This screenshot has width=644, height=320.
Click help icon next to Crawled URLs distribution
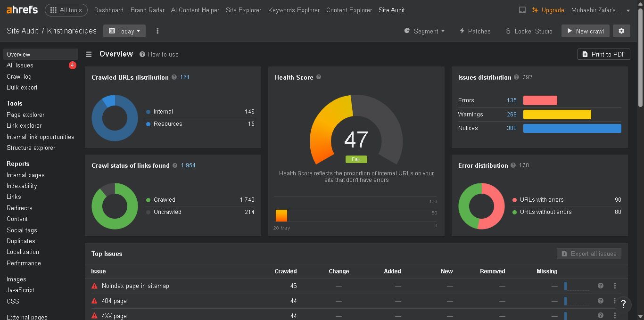[x=174, y=77]
